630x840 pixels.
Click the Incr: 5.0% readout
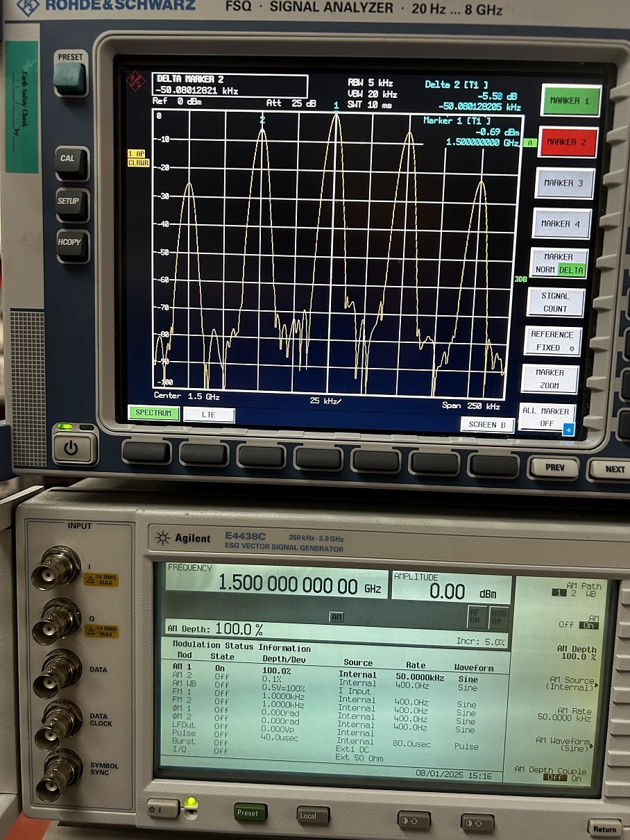[x=480, y=641]
